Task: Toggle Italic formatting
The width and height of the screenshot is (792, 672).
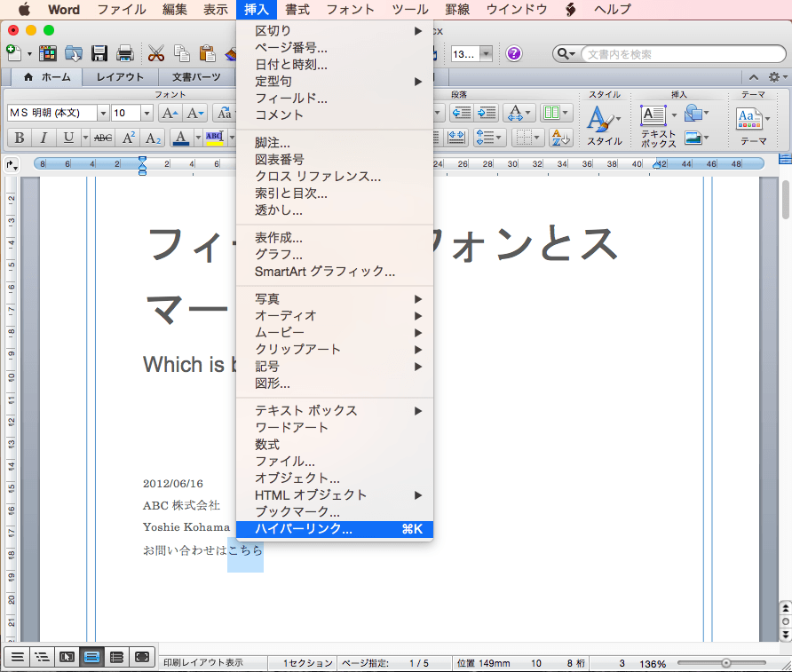Action: pyautogui.click(x=44, y=138)
